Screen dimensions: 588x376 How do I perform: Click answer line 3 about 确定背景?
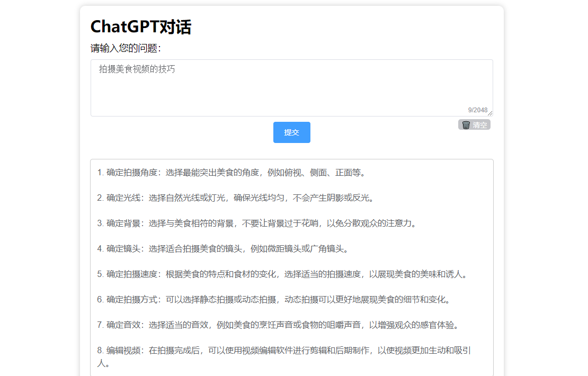[257, 223]
